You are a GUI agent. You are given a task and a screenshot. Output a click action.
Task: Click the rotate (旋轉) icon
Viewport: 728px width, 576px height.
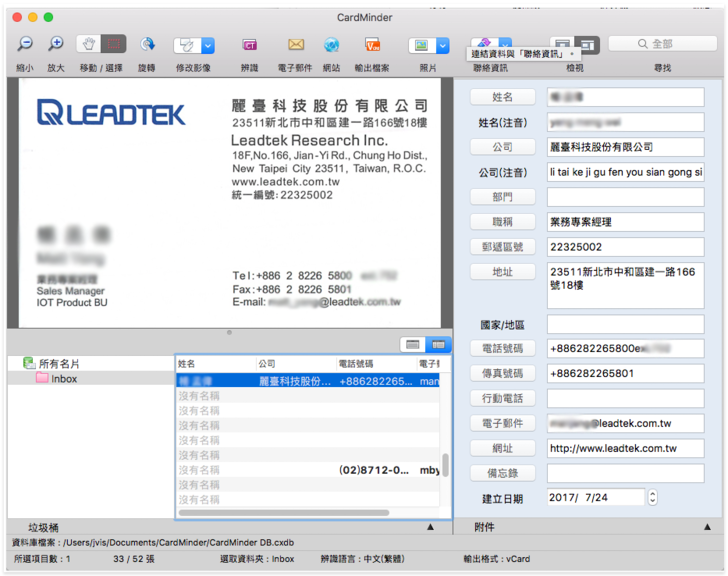coord(147,44)
